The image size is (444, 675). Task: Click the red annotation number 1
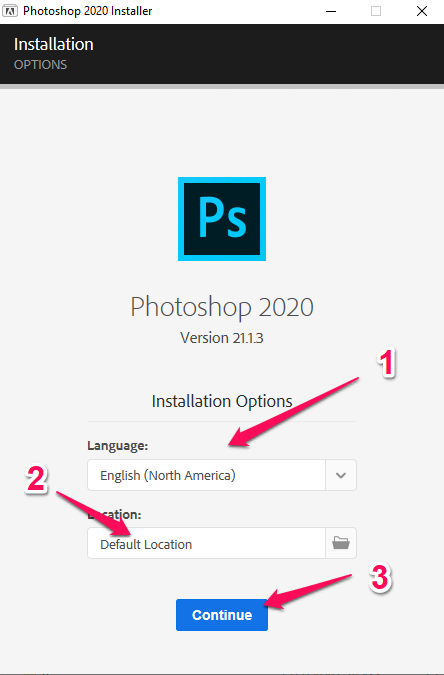click(386, 364)
